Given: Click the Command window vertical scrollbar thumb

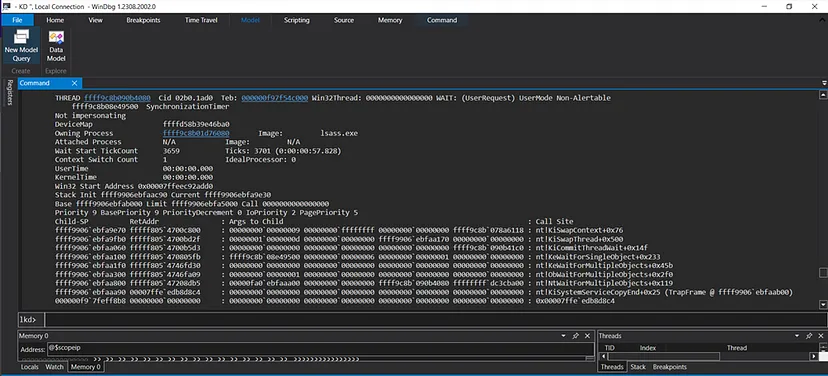Looking at the screenshot, I should point(823,272).
